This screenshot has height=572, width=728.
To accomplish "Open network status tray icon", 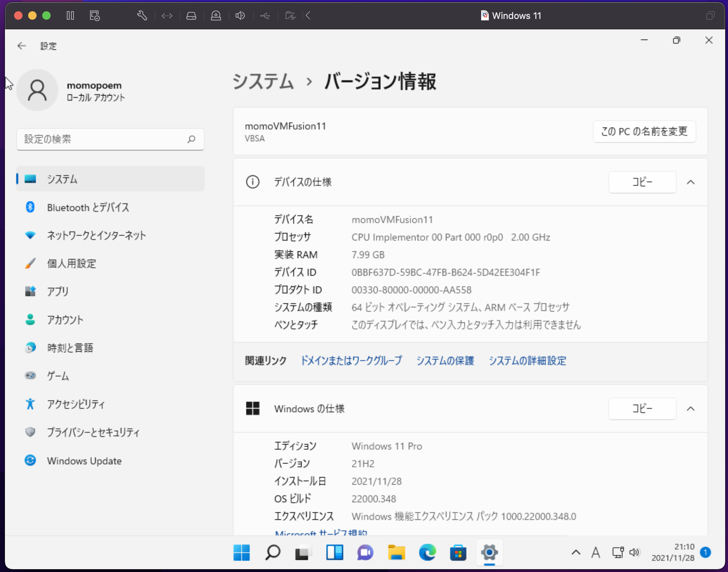I will tap(618, 553).
